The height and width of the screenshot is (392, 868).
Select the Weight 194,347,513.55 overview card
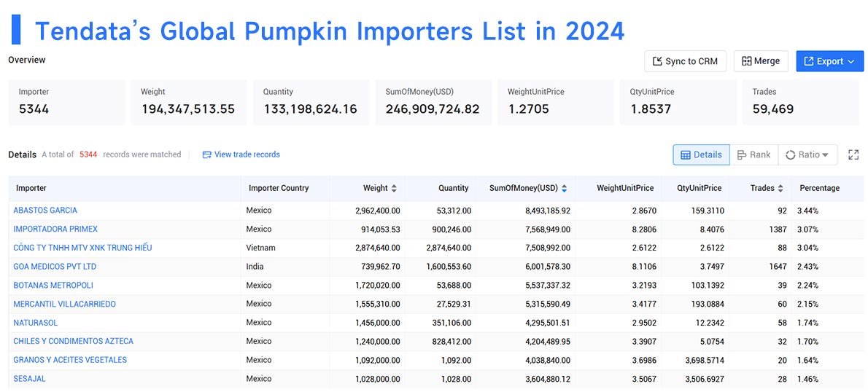pyautogui.click(x=189, y=102)
